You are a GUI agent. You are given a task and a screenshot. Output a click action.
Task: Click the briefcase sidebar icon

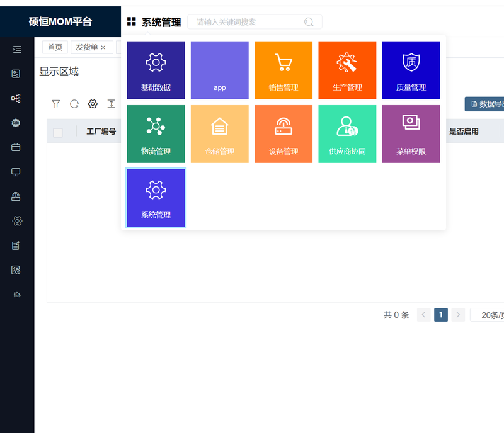(x=16, y=147)
